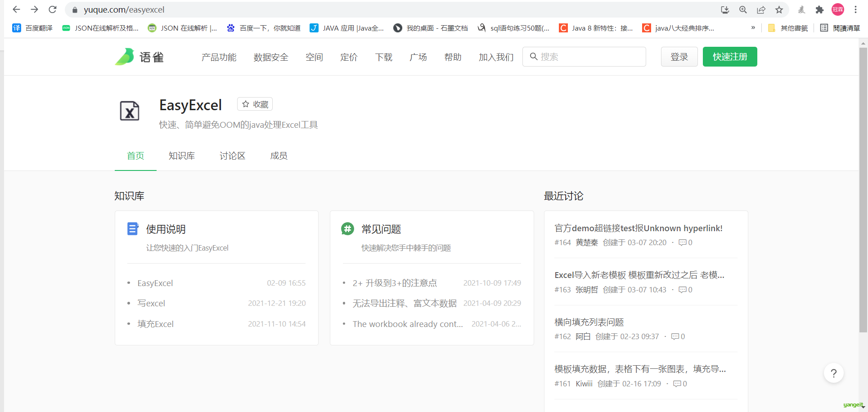Image resolution: width=868 pixels, height=412 pixels.
Task: Expand more bookmarks chevron
Action: [753, 28]
